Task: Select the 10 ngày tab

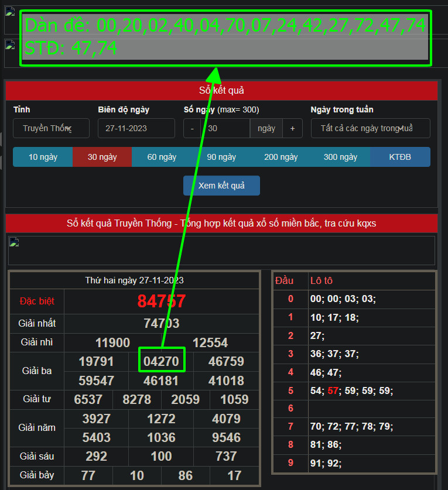Action: (x=43, y=157)
